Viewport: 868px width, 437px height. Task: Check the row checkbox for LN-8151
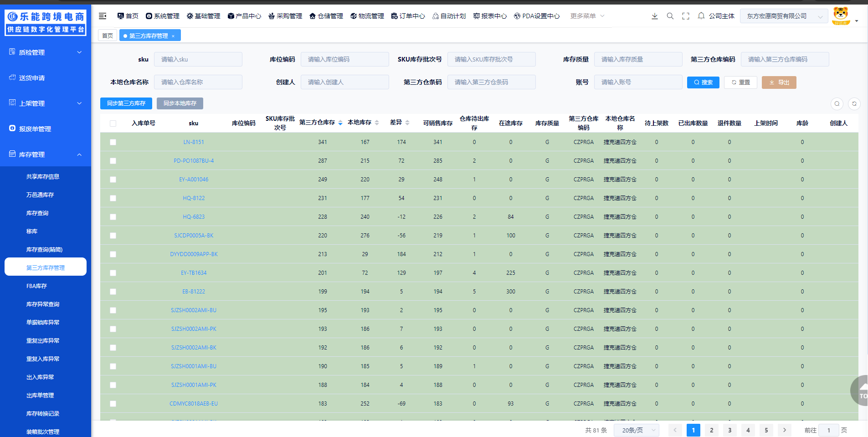pos(113,142)
